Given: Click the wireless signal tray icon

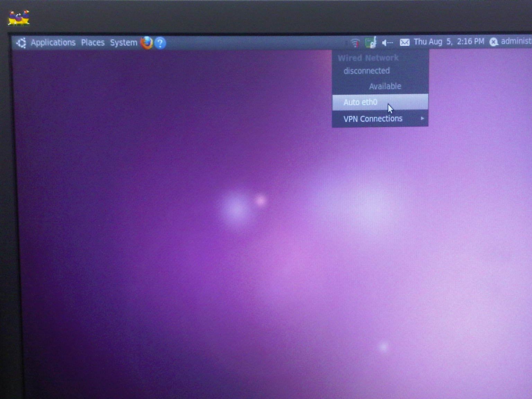Looking at the screenshot, I should (x=355, y=43).
